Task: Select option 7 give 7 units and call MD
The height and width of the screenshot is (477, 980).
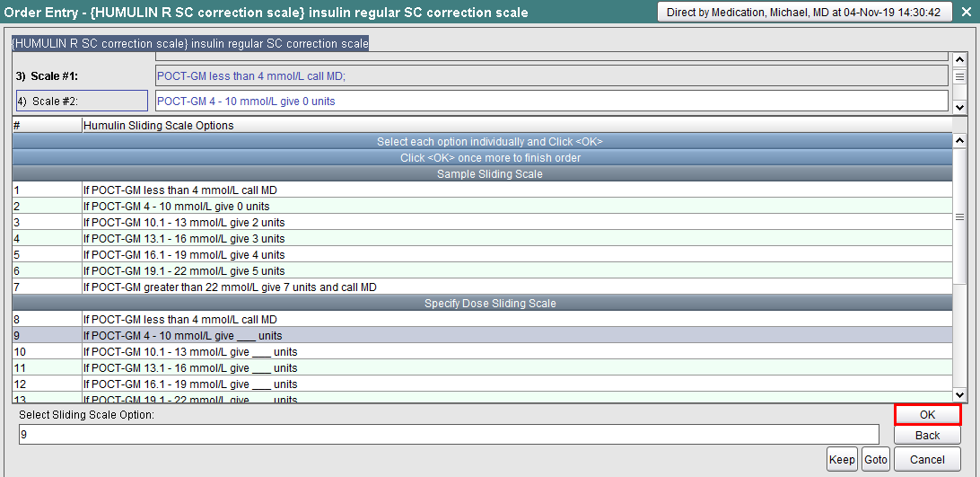Action: [483, 287]
